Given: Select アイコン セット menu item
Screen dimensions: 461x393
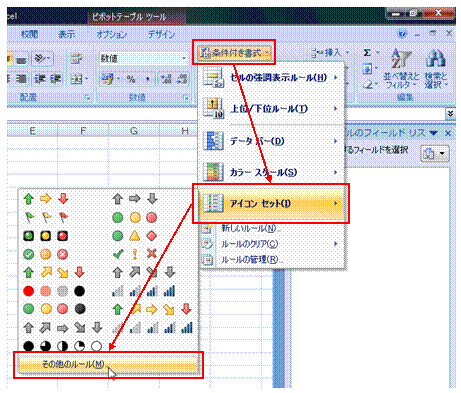Looking at the screenshot, I should pyautogui.click(x=271, y=203).
